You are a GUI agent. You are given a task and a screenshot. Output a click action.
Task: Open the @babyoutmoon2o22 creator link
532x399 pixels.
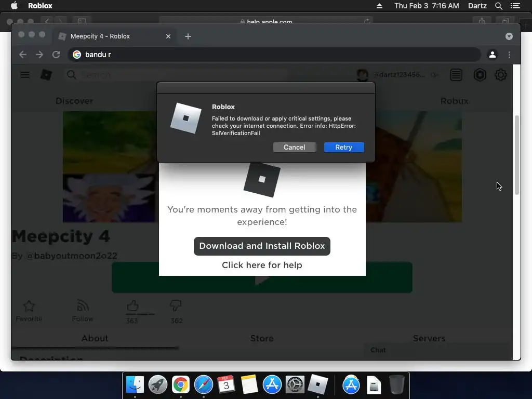coord(72,256)
